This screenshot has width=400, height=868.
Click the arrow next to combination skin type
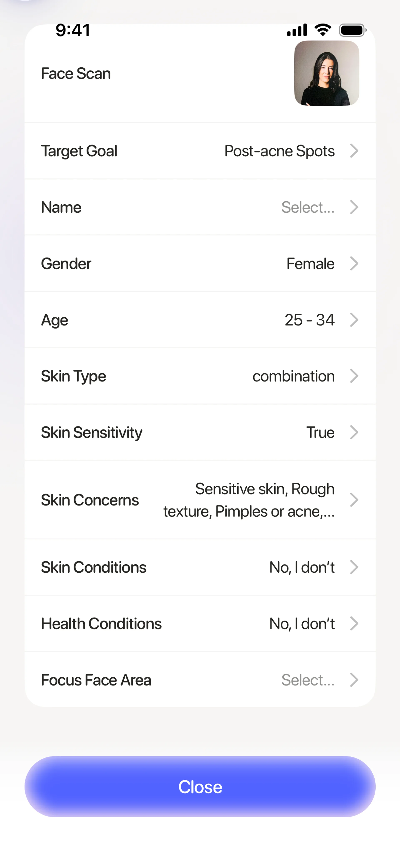pyautogui.click(x=354, y=376)
